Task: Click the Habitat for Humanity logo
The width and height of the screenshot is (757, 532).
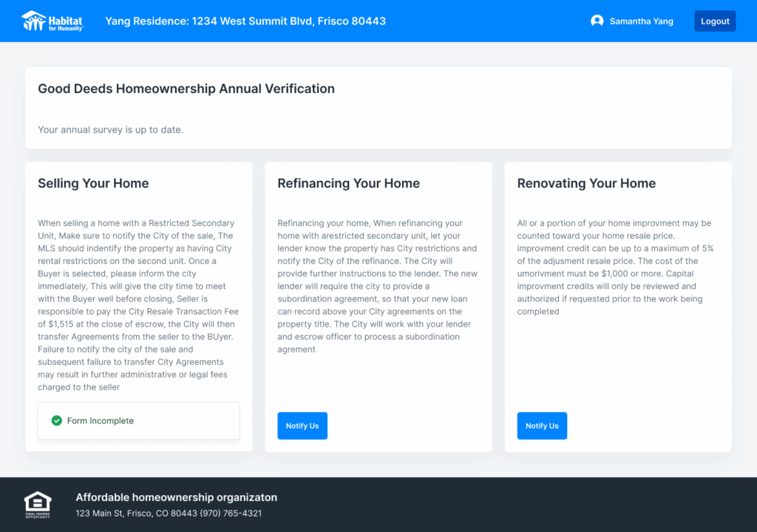Action: click(x=52, y=21)
